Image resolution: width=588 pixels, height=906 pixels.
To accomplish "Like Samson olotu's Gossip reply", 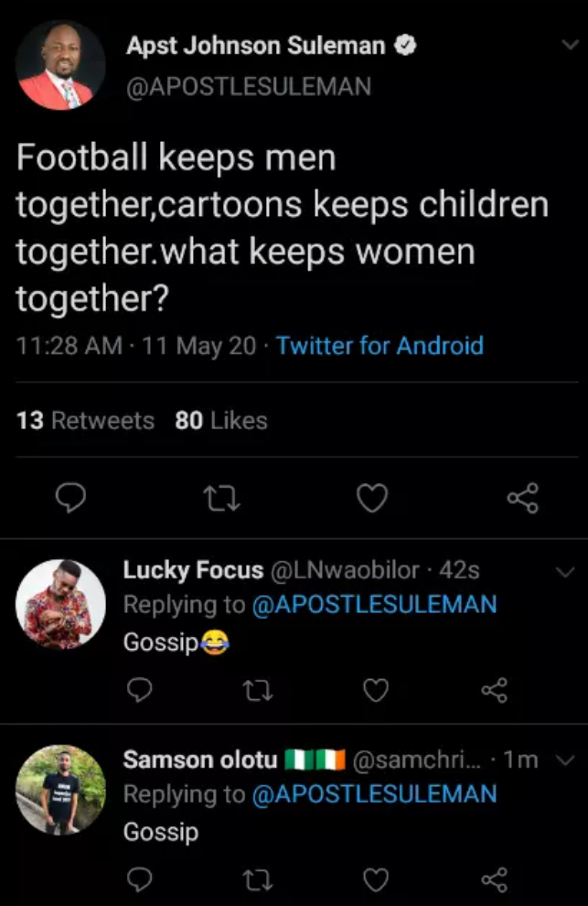I will (x=376, y=880).
